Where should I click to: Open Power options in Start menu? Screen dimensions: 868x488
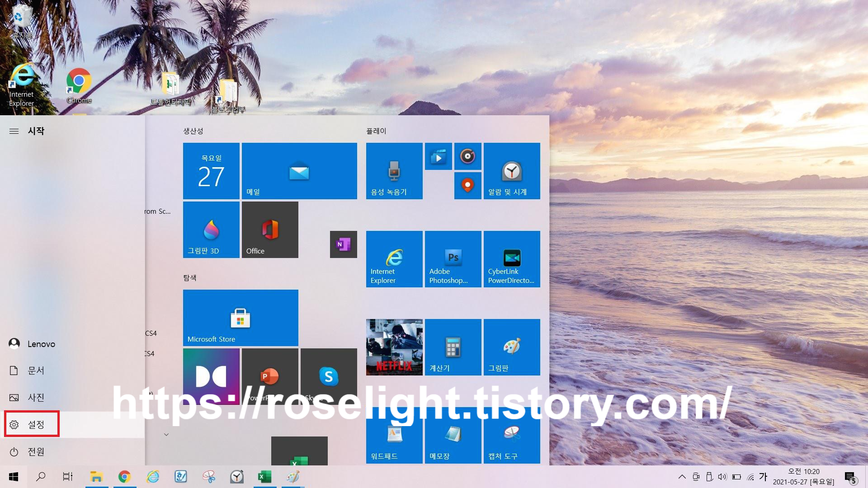point(27,451)
